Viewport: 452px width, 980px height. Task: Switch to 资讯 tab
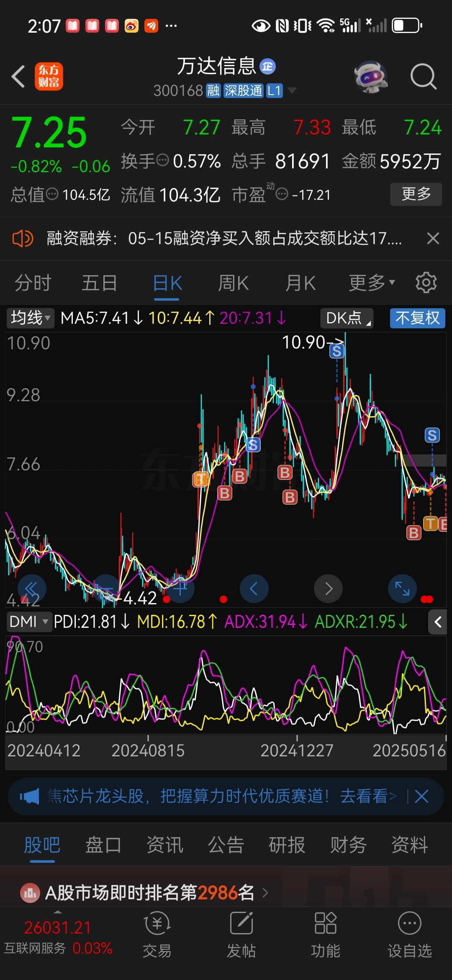pyautogui.click(x=165, y=845)
